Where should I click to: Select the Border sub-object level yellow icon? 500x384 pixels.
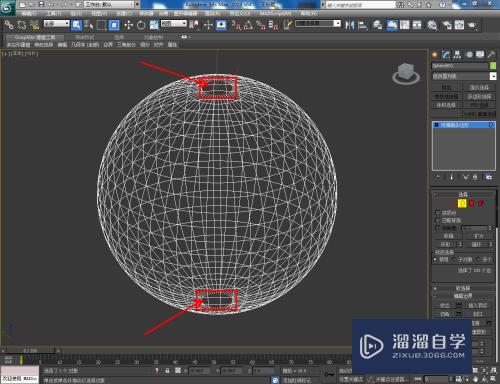tap(462, 203)
